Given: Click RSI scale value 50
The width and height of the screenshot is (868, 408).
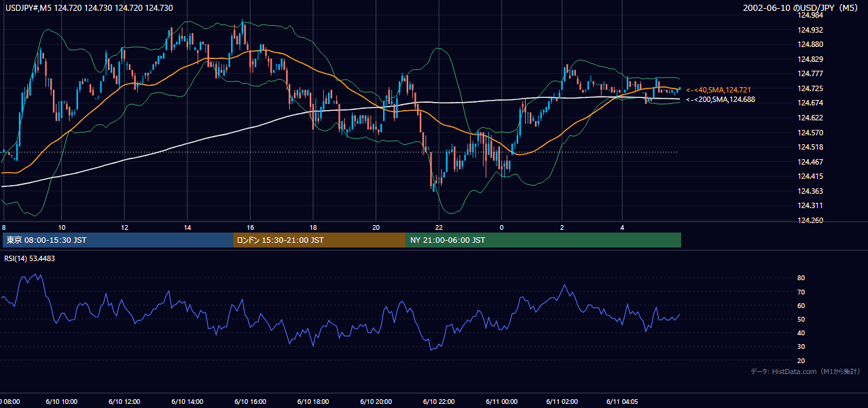Looking at the screenshot, I should (801, 320).
